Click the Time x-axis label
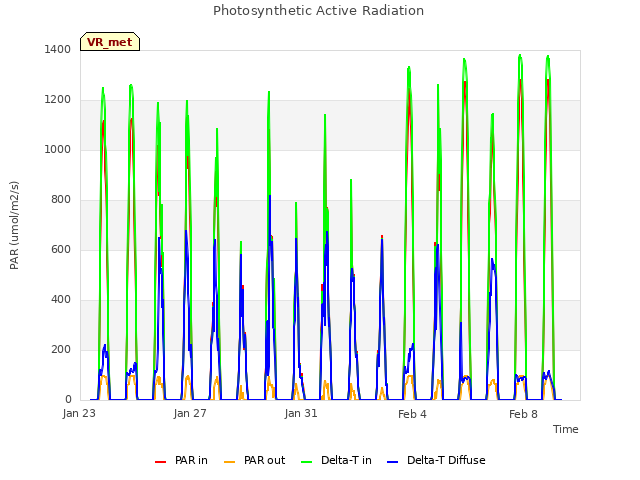Screen dimensions: 640x480 coord(566,429)
